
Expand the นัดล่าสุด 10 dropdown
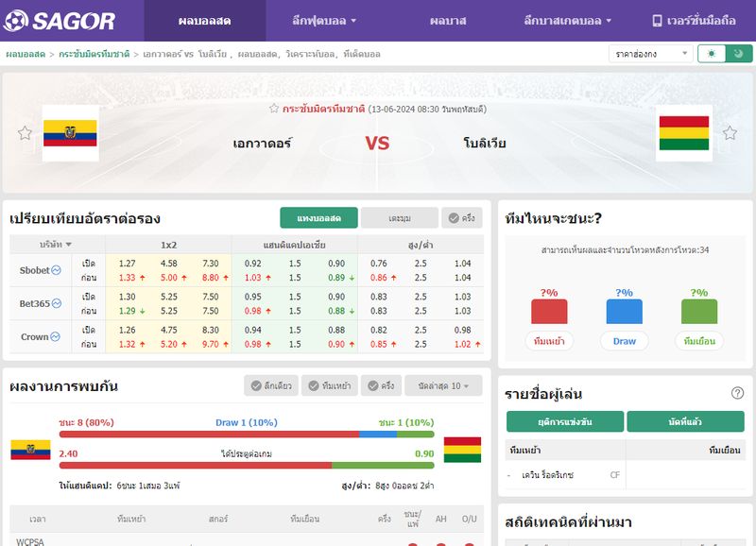coord(442,385)
